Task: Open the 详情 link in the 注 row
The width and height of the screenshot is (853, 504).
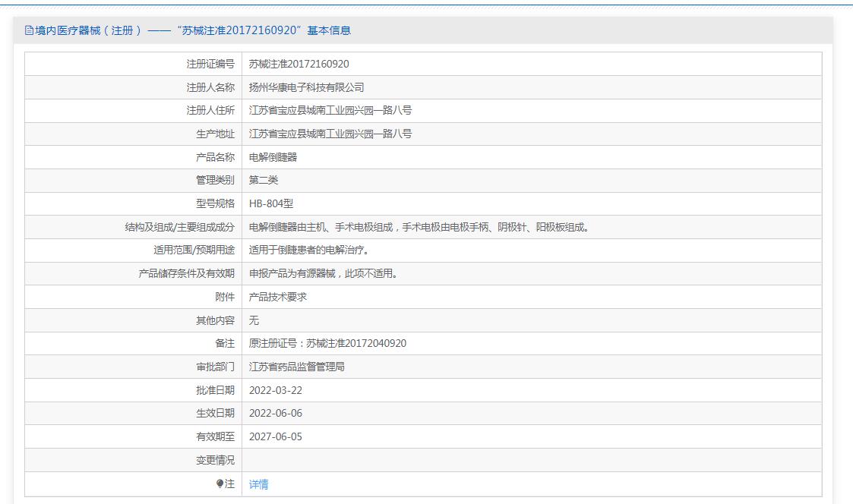Action: (x=258, y=484)
